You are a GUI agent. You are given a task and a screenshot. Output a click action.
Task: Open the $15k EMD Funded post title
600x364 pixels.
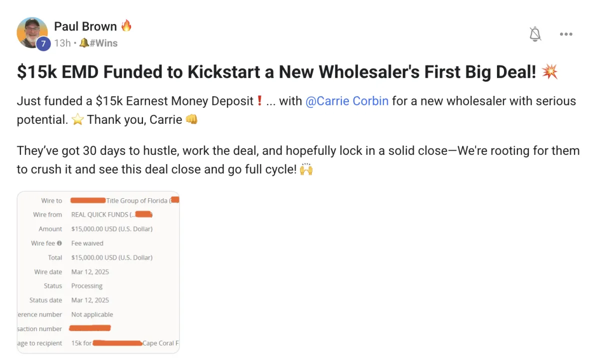pyautogui.click(x=276, y=72)
